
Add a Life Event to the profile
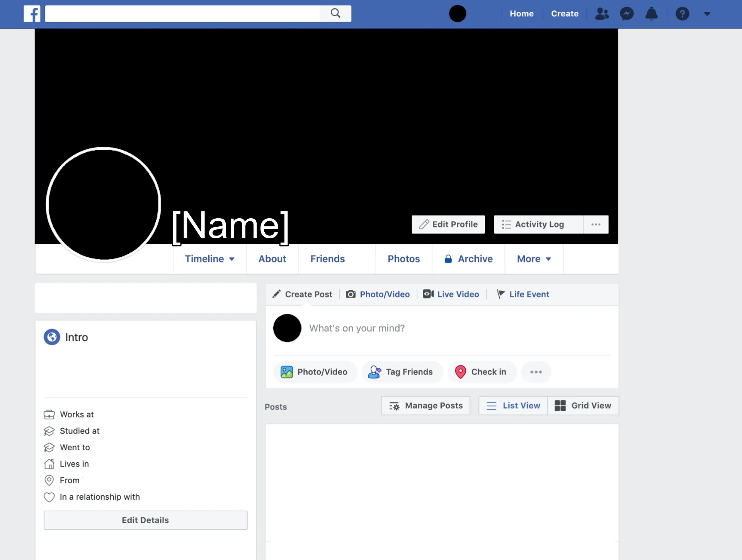[x=523, y=294]
